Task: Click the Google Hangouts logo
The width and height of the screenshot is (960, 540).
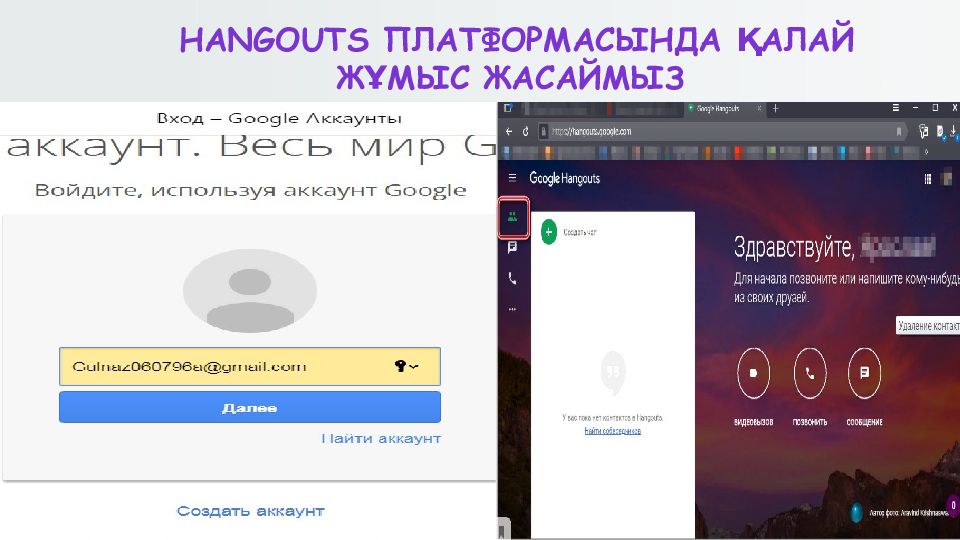Action: click(564, 178)
